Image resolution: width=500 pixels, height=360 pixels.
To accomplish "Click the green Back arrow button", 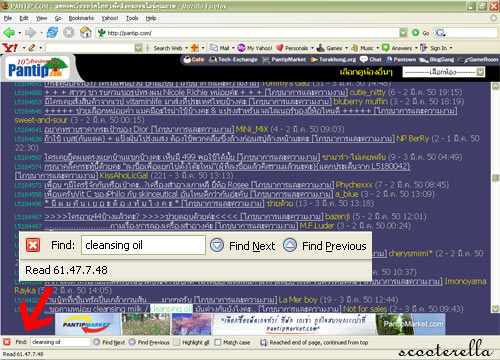I will click(9, 33).
